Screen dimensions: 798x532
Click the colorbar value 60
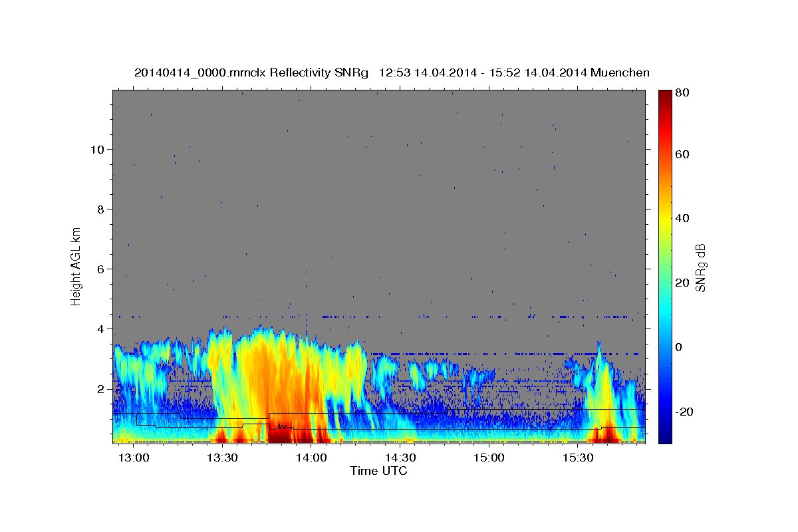682,154
